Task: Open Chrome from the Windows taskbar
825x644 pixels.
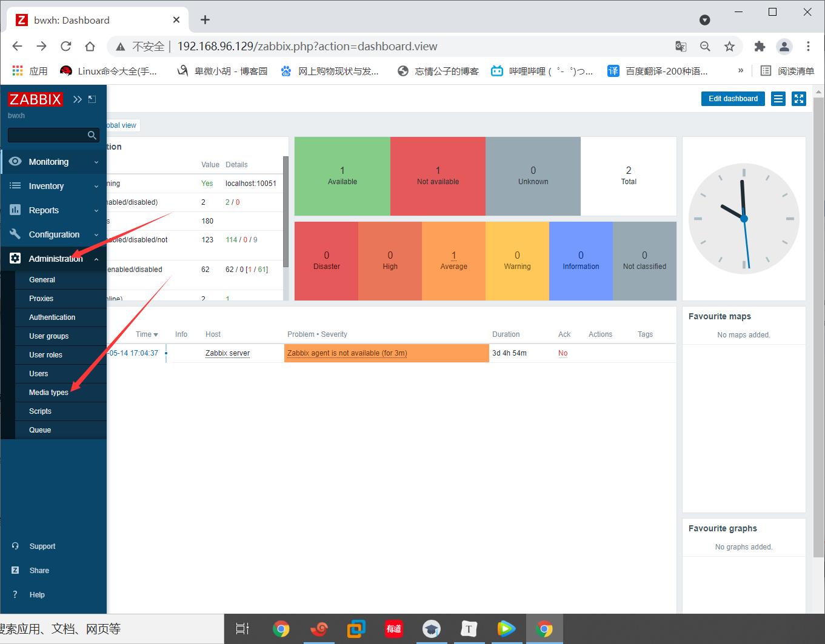Action: click(281, 629)
